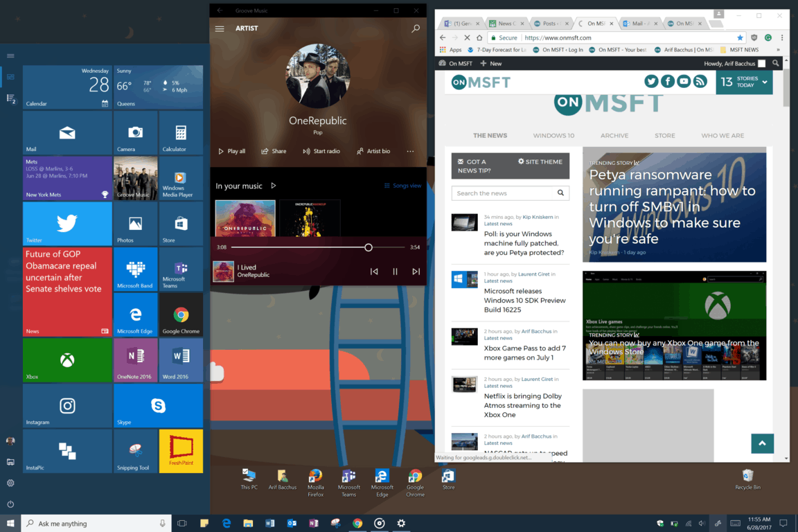
Task: Skip to the next track
Action: click(416, 272)
